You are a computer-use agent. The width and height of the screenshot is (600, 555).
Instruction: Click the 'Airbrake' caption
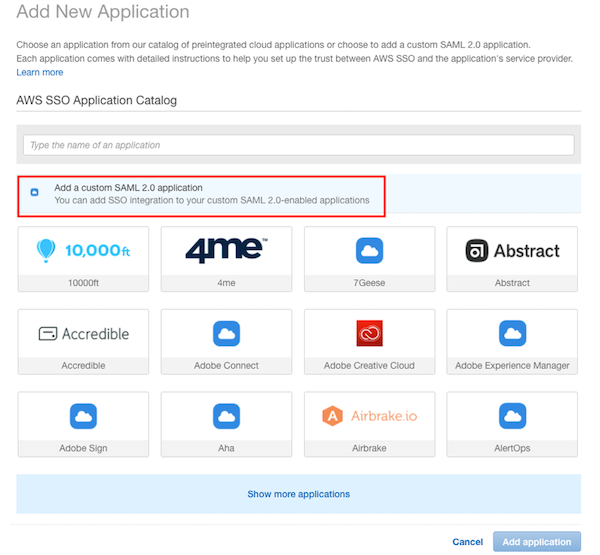369,448
